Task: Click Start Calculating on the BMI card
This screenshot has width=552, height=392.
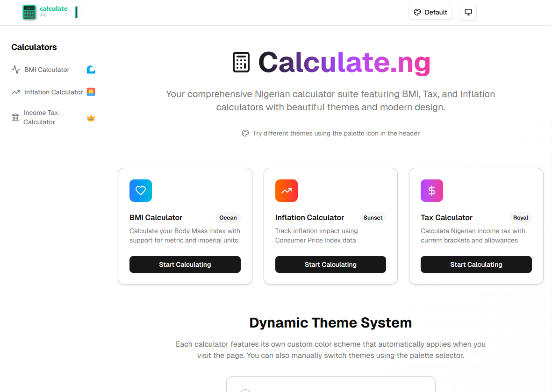Action: (x=185, y=264)
